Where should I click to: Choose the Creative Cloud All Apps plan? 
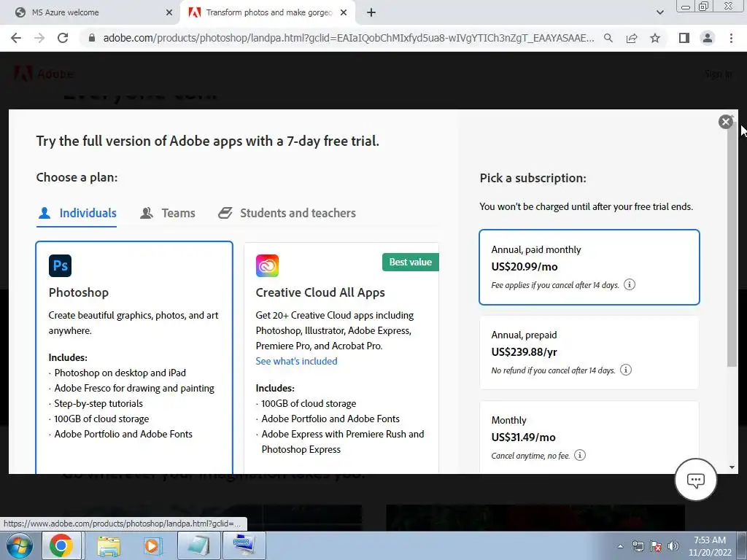tap(341, 357)
